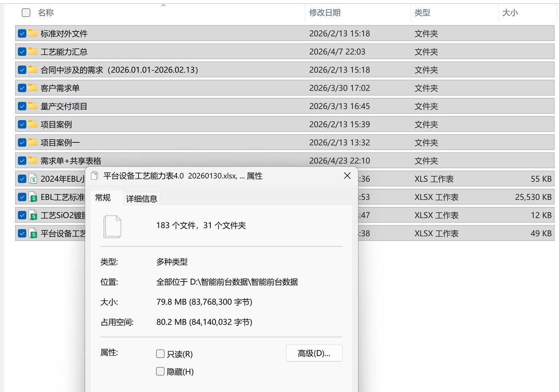The image size is (559, 392).
Task: Sort the list by the 类型 column header
Action: tap(422, 13)
